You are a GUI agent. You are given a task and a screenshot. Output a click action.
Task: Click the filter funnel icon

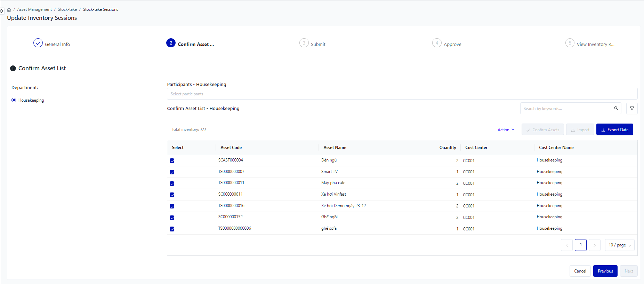coord(632,109)
